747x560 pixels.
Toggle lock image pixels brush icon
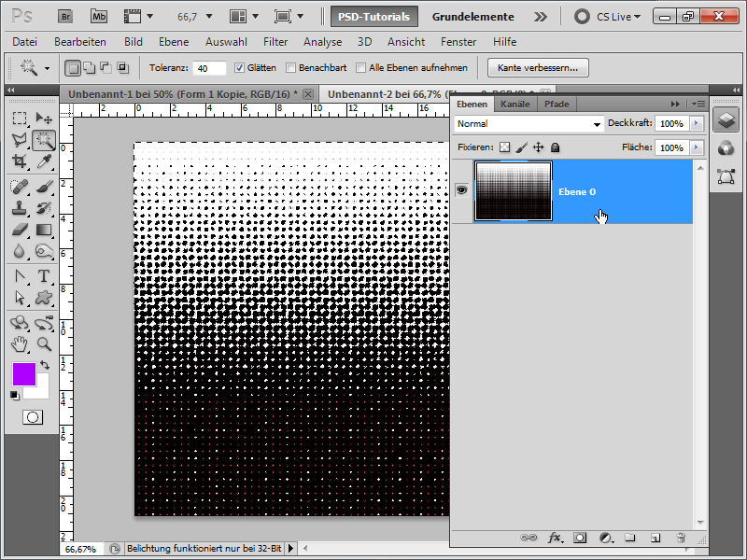[x=522, y=147]
